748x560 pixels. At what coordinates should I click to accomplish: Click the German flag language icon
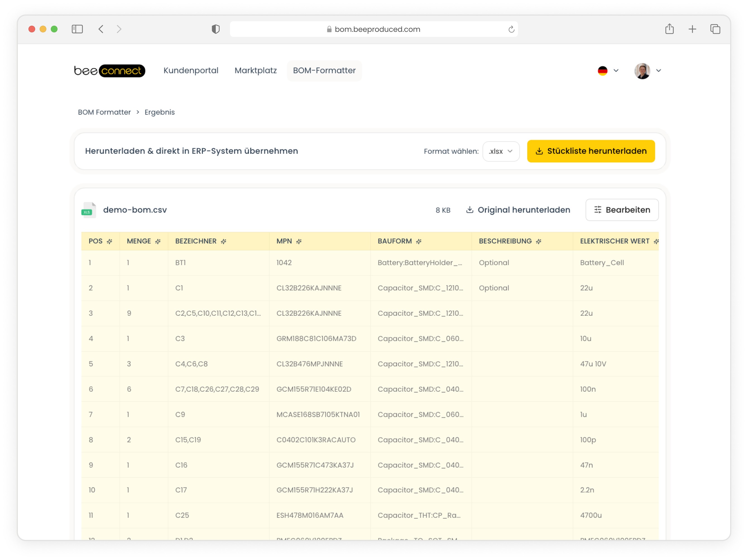(602, 71)
